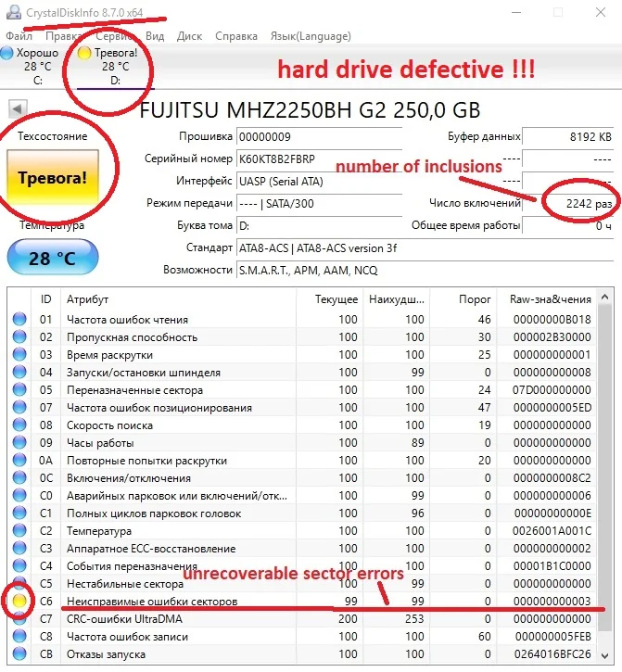Click the status icon for attribute 01
Screen dimensions: 622x672
pyautogui.click(x=19, y=319)
